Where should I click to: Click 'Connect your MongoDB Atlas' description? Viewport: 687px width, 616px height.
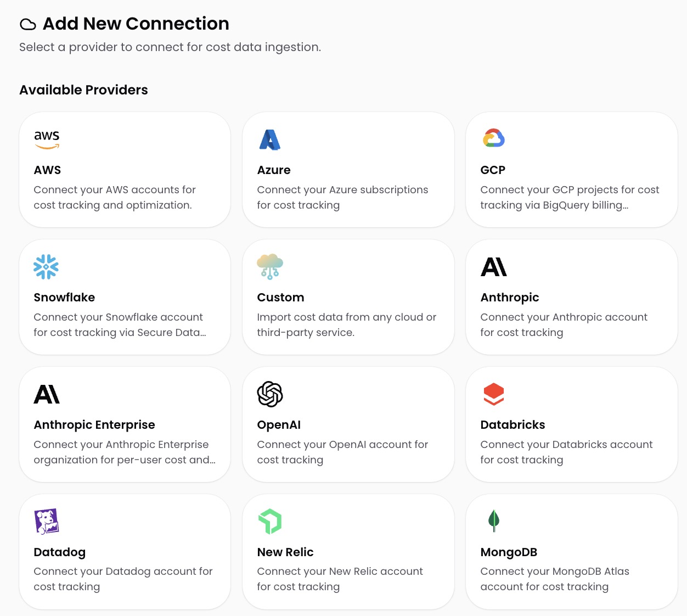[x=555, y=579]
